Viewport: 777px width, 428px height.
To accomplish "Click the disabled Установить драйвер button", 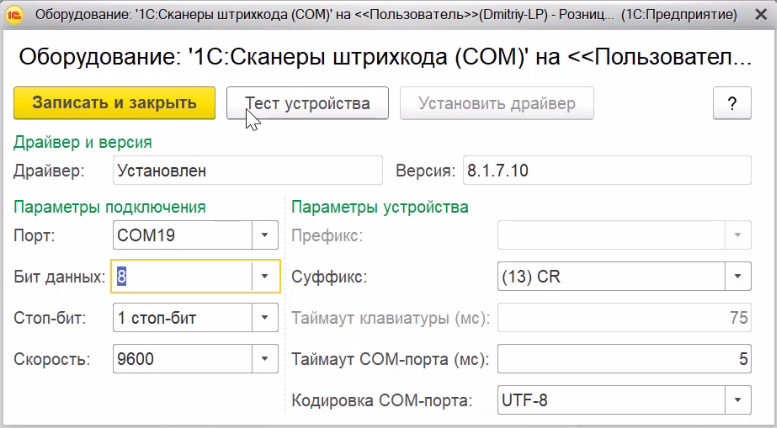I will pos(497,103).
